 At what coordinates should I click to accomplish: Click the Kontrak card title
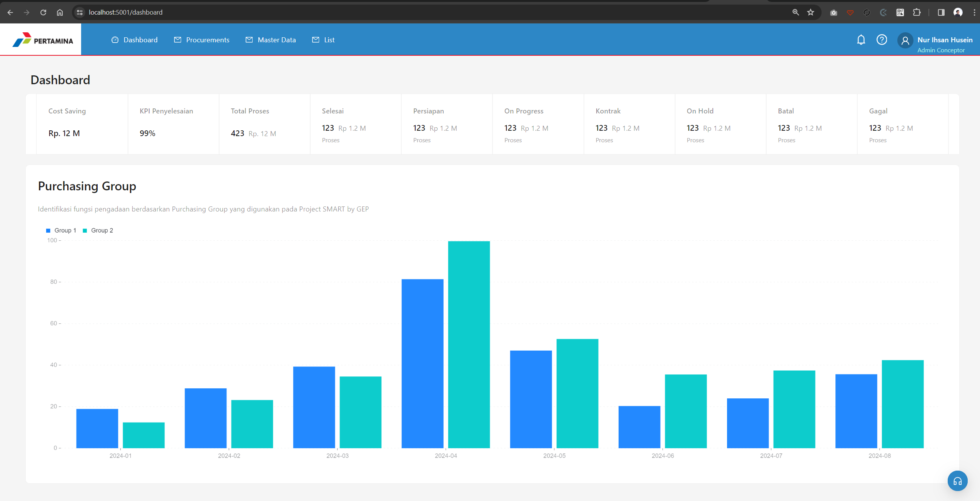(608, 111)
